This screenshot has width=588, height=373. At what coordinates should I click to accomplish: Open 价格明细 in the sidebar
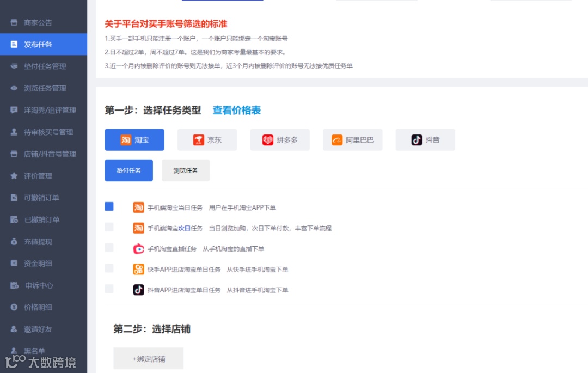(x=44, y=308)
